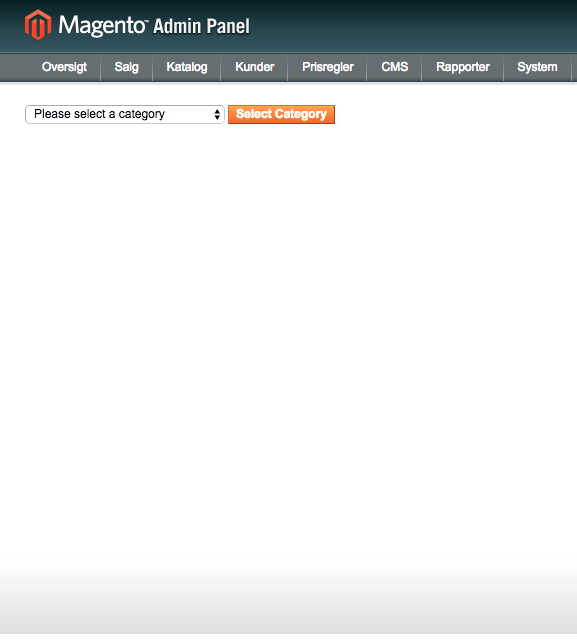
Task: Open the System menu
Action: point(537,67)
